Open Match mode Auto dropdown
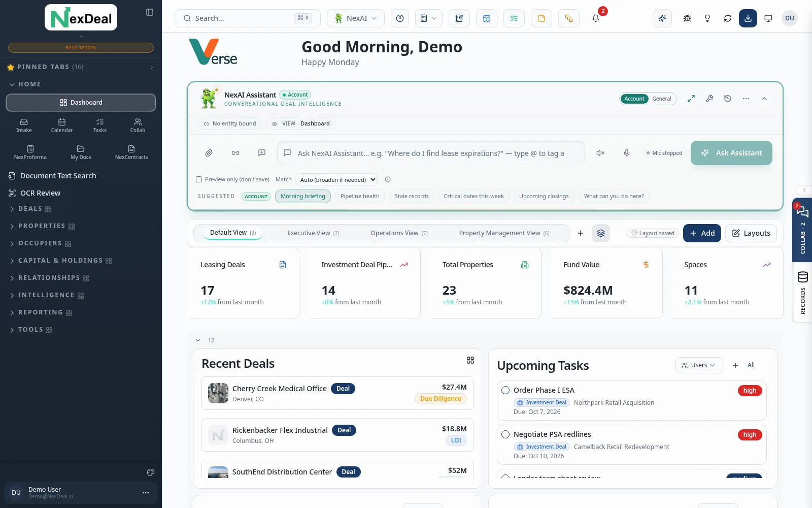Screen dimensions: 812x508 pos(336,179)
